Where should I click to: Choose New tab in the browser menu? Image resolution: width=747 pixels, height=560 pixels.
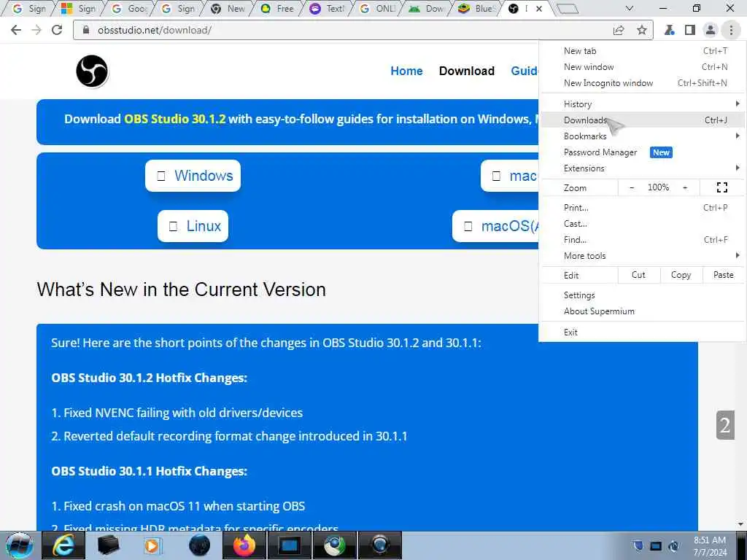(642, 51)
